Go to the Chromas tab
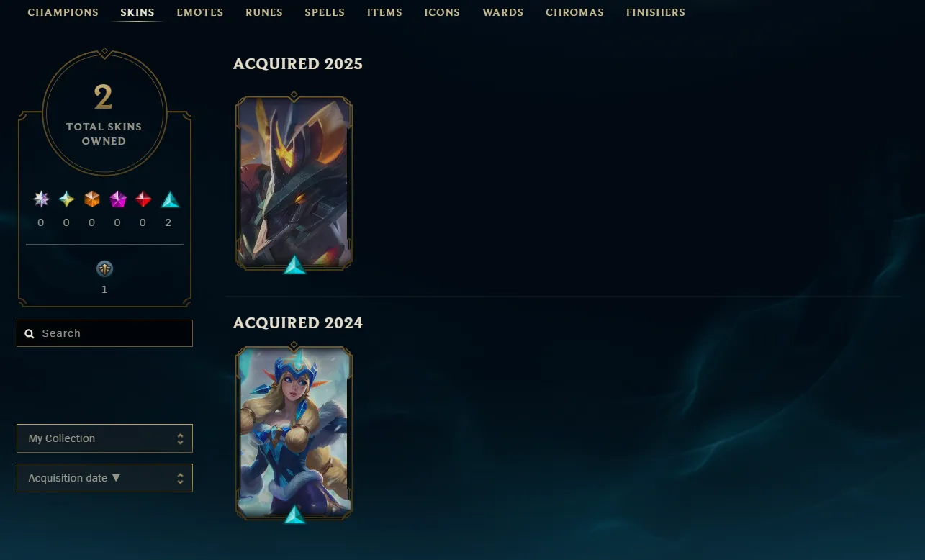 click(x=574, y=12)
